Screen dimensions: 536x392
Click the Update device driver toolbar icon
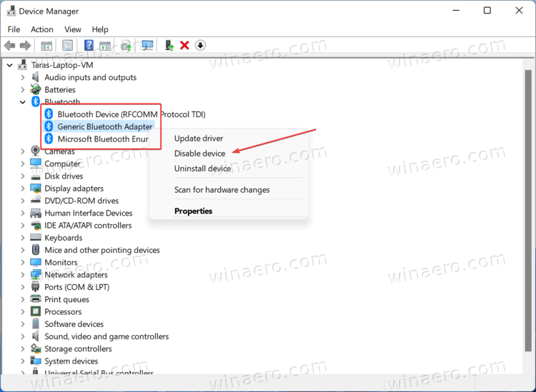click(169, 45)
